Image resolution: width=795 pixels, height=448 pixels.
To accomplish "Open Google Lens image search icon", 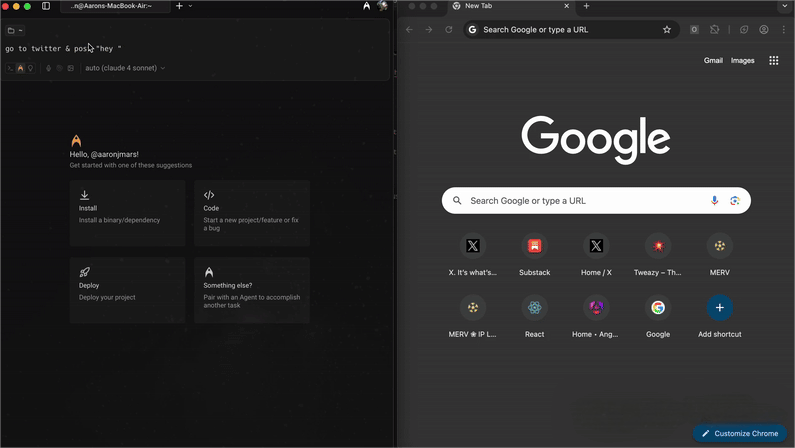I will pos(735,201).
